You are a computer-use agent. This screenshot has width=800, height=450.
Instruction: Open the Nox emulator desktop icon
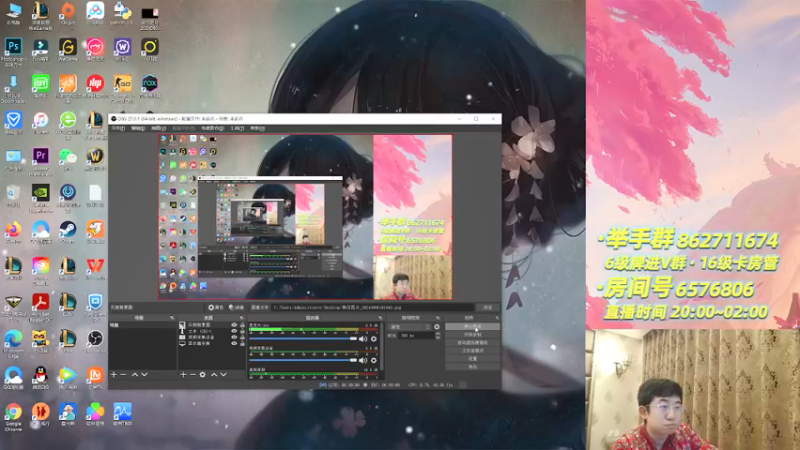[149, 83]
